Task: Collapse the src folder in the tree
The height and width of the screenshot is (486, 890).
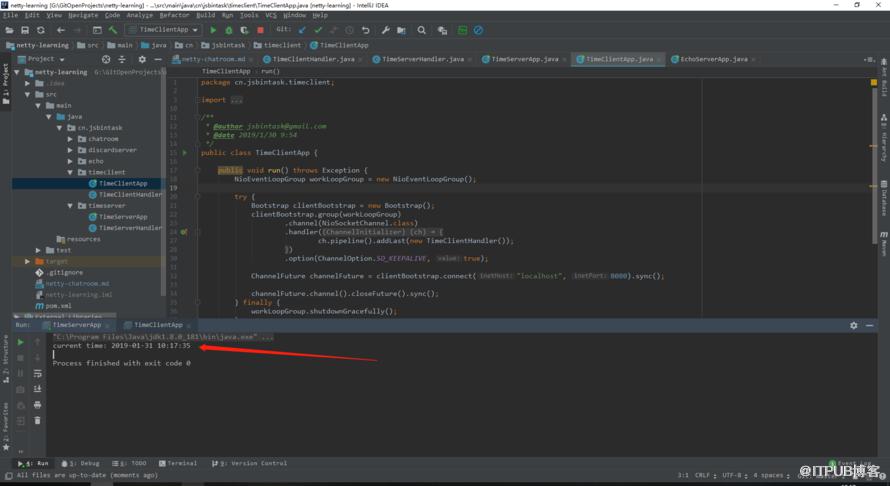Action: pos(27,94)
